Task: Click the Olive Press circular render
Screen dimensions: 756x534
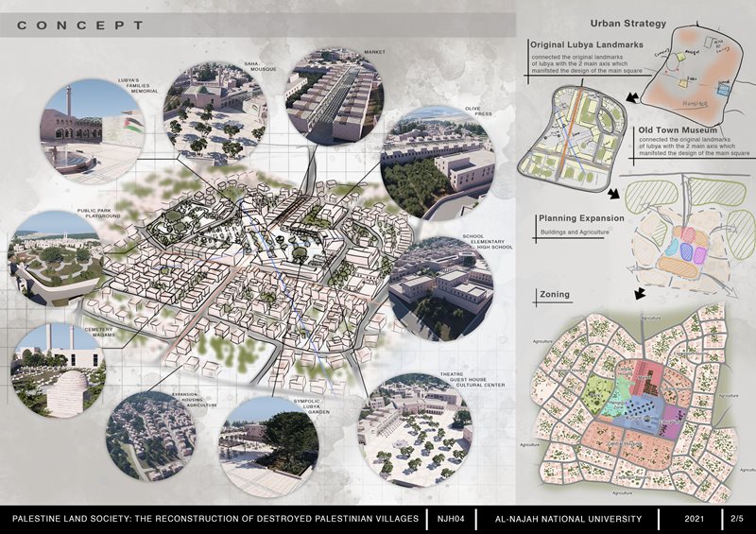Action: coord(438,164)
